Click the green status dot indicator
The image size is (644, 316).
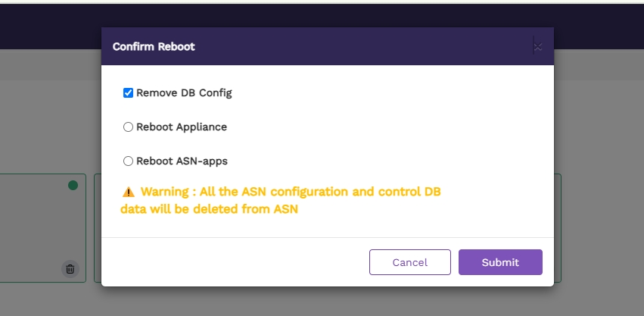click(73, 185)
